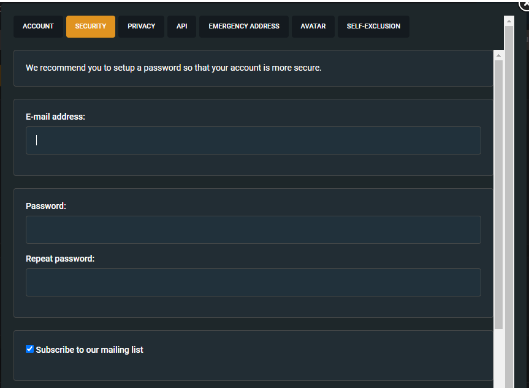Open the Avatar tab

(313, 26)
